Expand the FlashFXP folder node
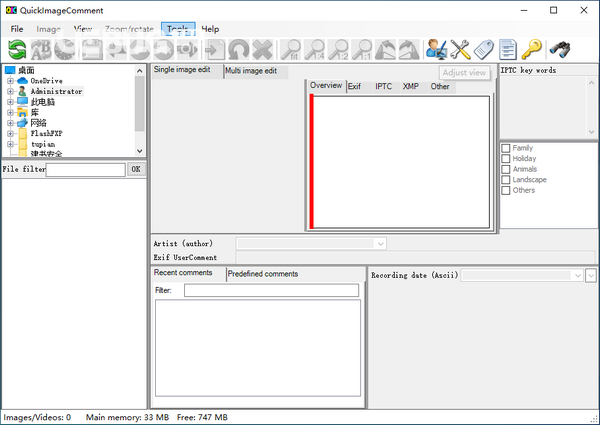The image size is (600, 425). 10,134
